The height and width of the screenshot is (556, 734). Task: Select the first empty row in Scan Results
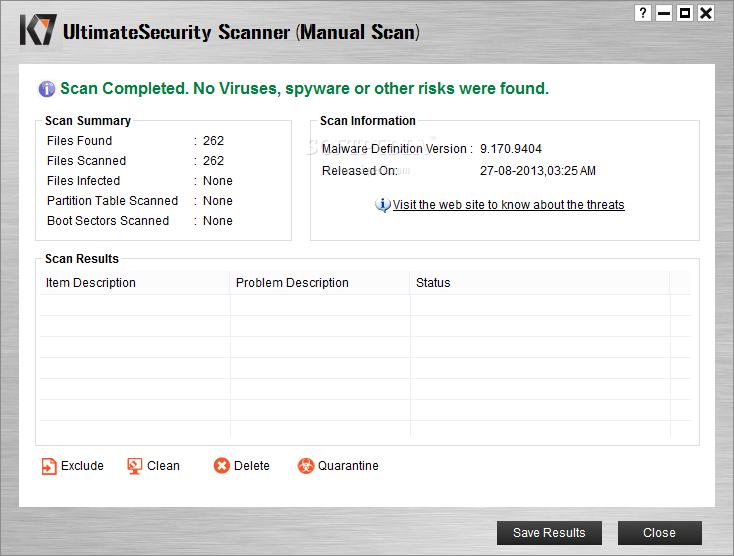[x=365, y=305]
